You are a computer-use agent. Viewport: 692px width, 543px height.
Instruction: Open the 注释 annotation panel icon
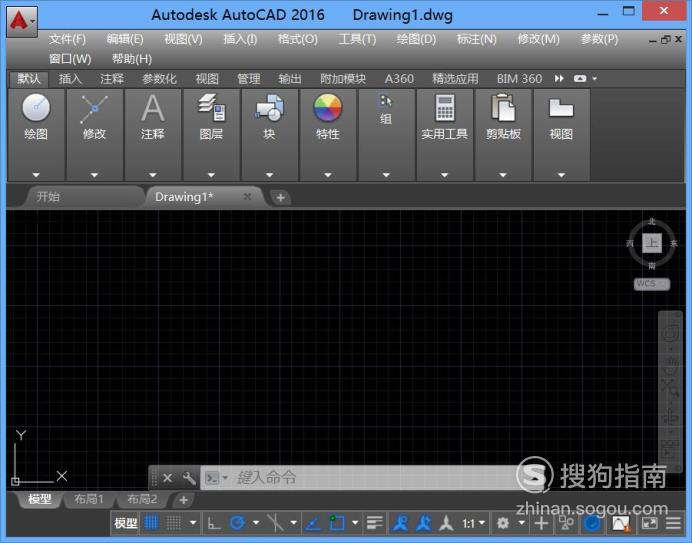click(x=153, y=108)
